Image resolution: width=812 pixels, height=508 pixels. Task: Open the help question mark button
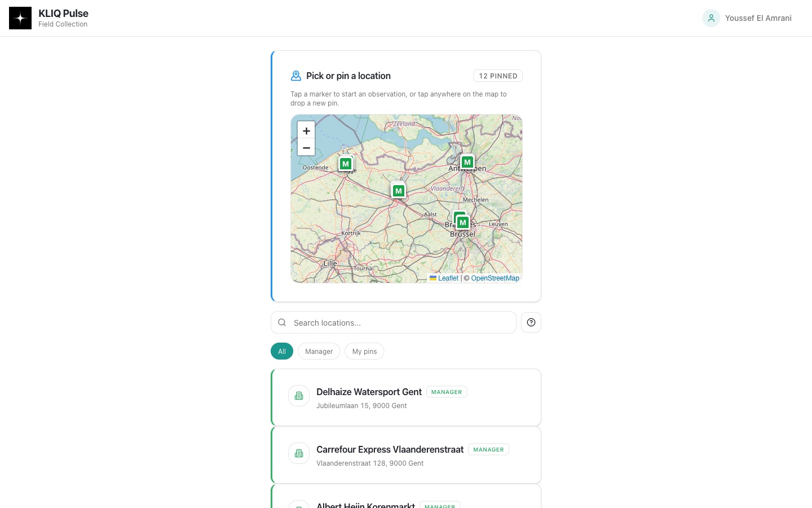pos(531,322)
